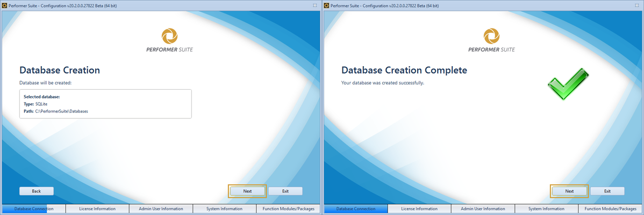Click the green checkmark success icon

pyautogui.click(x=568, y=84)
